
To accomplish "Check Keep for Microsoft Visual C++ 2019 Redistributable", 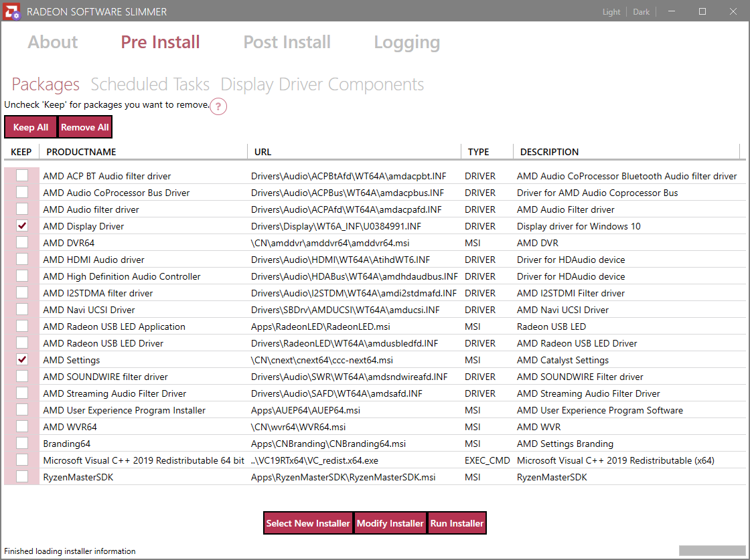I will pyautogui.click(x=22, y=460).
